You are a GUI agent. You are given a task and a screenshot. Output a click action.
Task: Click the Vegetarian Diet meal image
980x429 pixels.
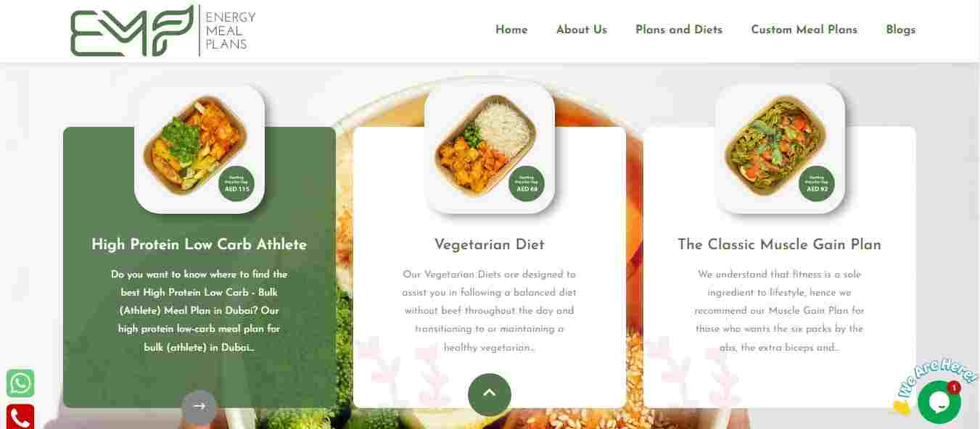tap(490, 149)
